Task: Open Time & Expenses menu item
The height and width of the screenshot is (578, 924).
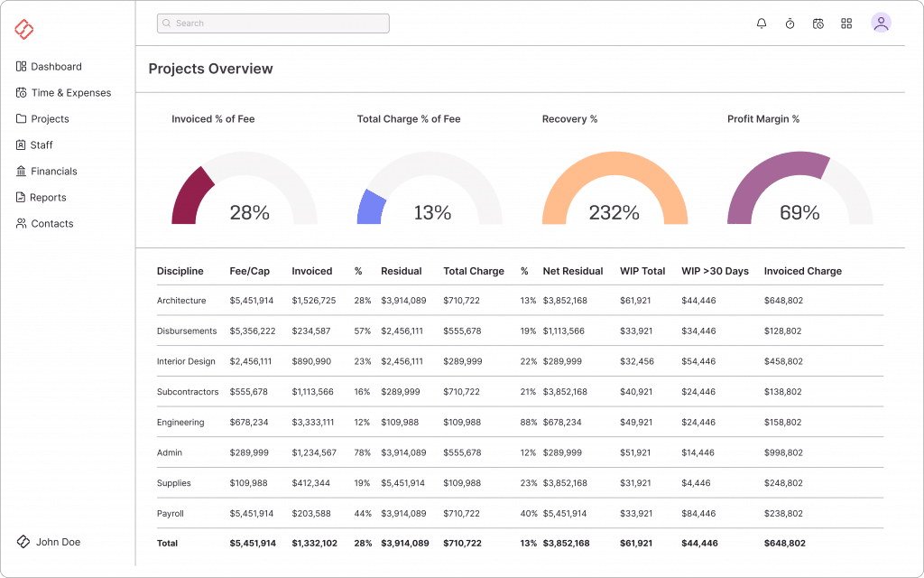Action: coord(70,93)
